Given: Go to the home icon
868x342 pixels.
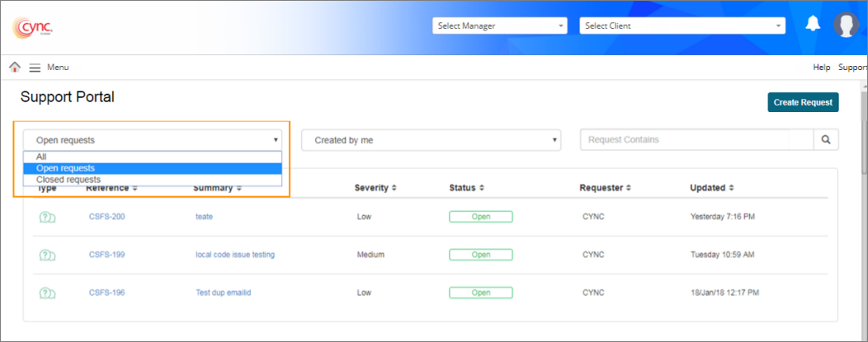Looking at the screenshot, I should (x=15, y=68).
